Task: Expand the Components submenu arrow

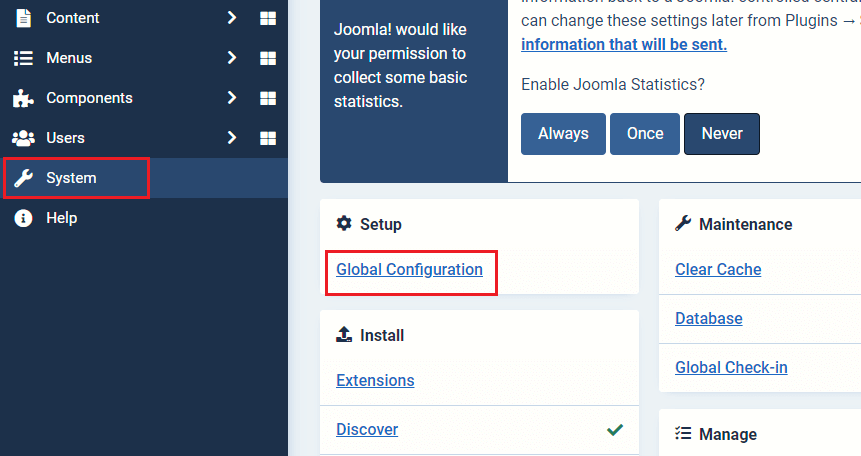Action: [x=231, y=98]
